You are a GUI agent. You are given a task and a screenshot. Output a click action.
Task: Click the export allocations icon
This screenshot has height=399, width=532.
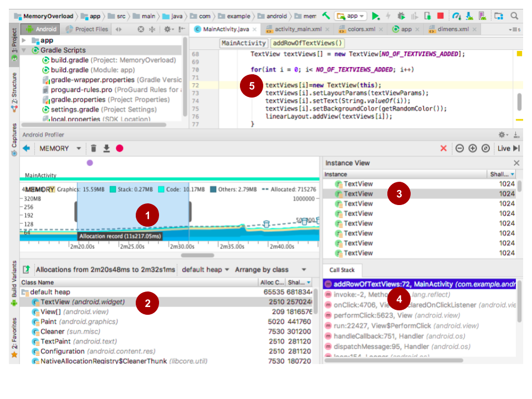point(26,270)
